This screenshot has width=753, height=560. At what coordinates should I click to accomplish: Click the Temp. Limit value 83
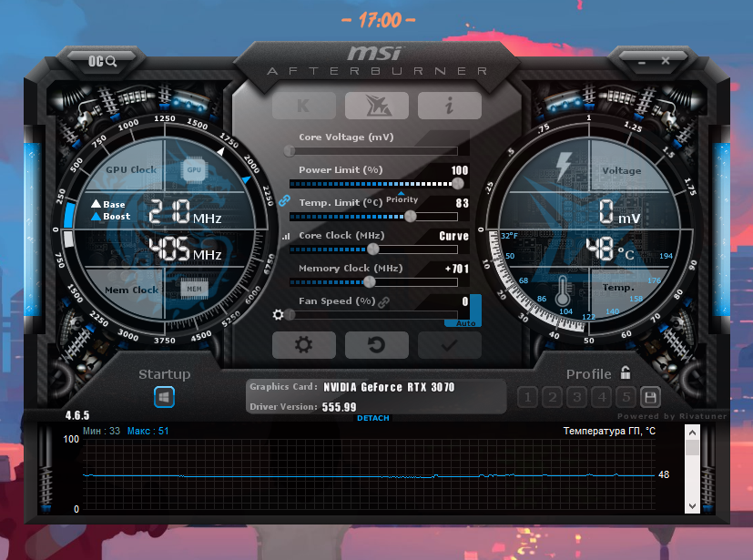click(462, 203)
